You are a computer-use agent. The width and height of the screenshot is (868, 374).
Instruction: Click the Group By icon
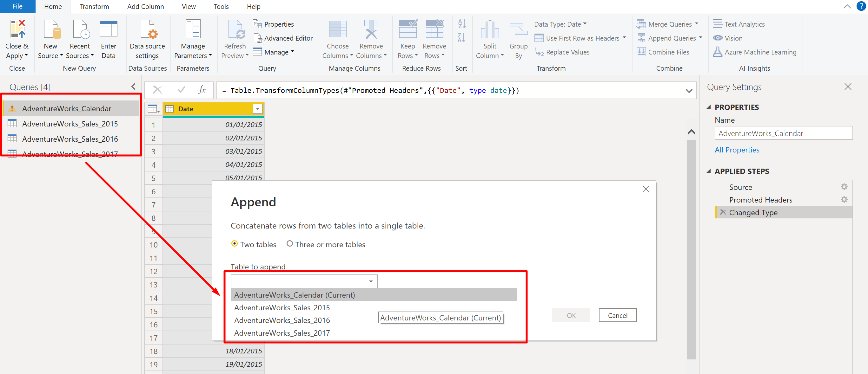519,29
